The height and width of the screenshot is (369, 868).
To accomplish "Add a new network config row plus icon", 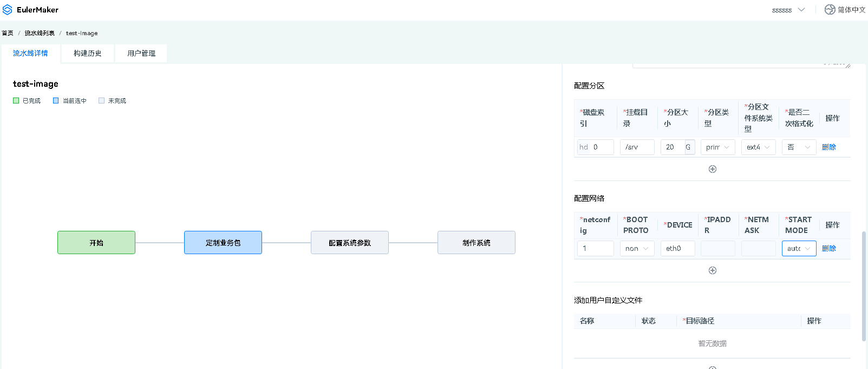I will pos(713,270).
